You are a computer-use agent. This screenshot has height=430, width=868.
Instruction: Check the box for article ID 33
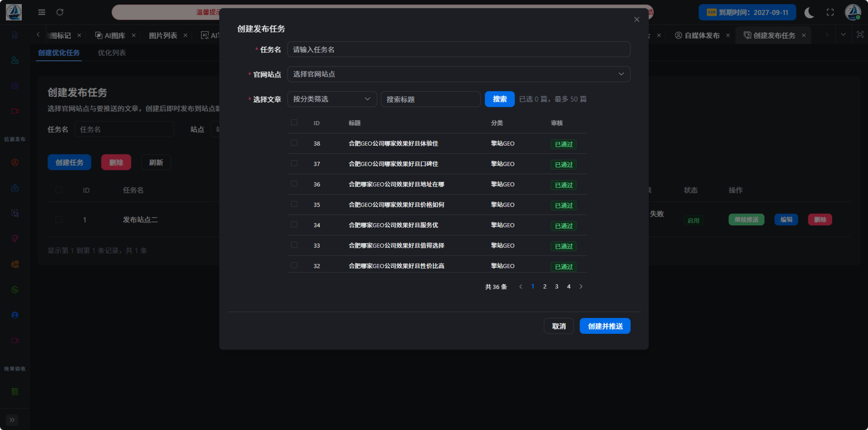coord(294,245)
